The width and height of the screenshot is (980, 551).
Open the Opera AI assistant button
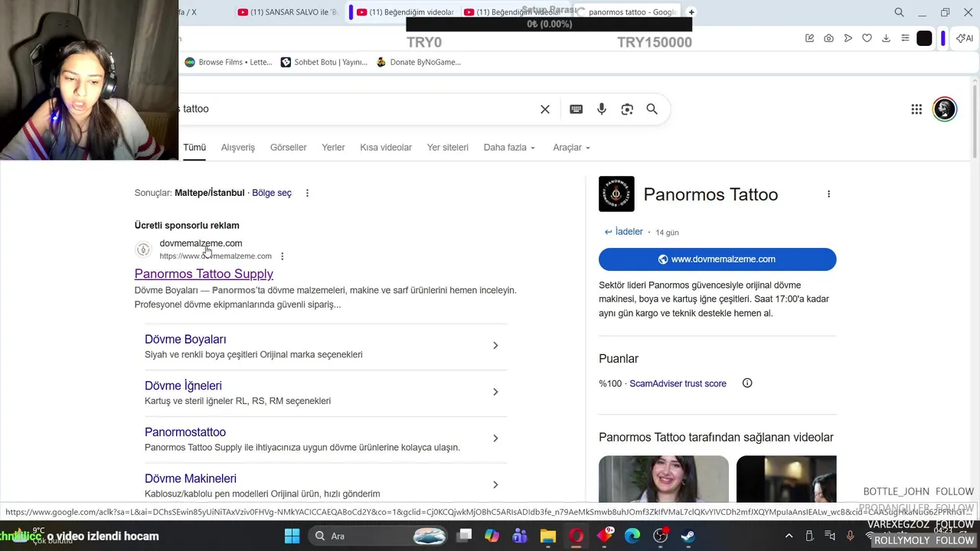point(965,38)
